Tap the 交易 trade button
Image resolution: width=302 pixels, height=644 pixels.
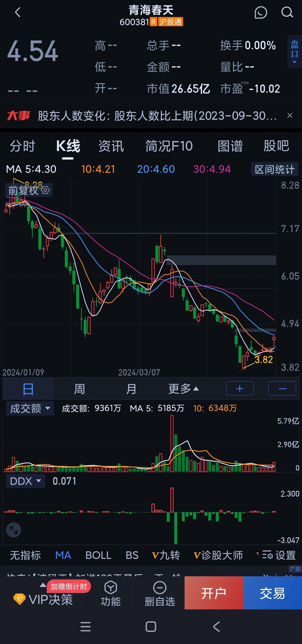tap(273, 593)
